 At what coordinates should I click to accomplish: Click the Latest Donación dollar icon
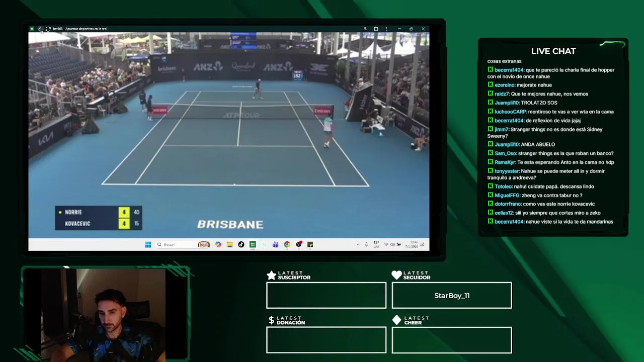[x=271, y=320]
